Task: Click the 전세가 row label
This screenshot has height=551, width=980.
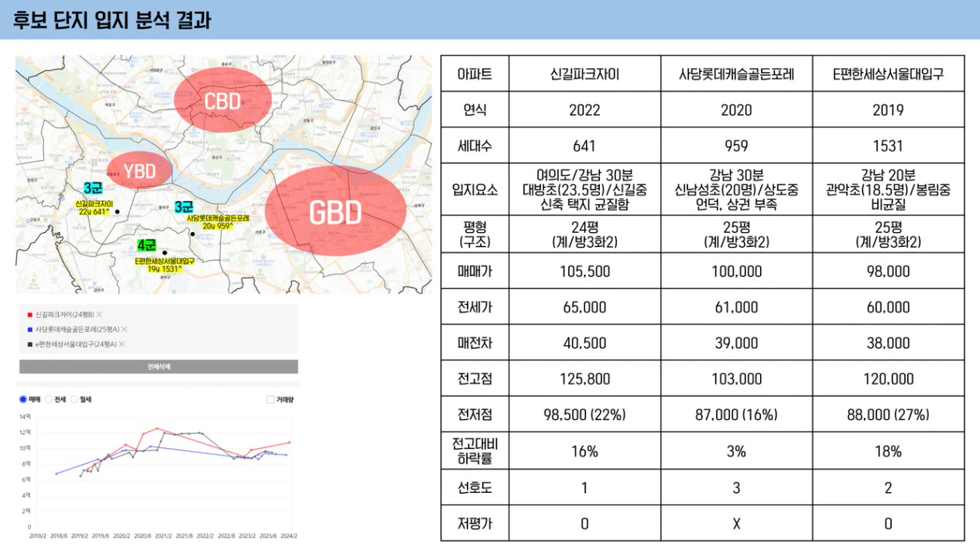Action: point(473,306)
